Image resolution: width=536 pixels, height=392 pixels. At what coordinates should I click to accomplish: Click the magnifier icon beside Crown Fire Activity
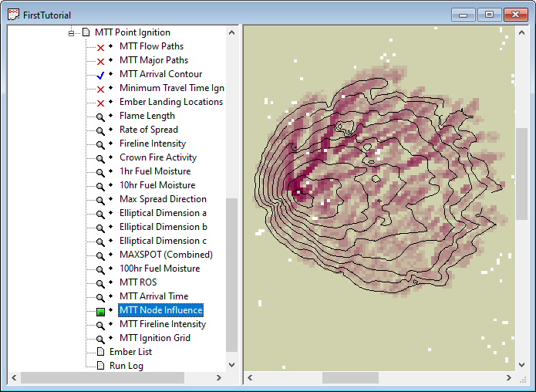[x=100, y=158]
